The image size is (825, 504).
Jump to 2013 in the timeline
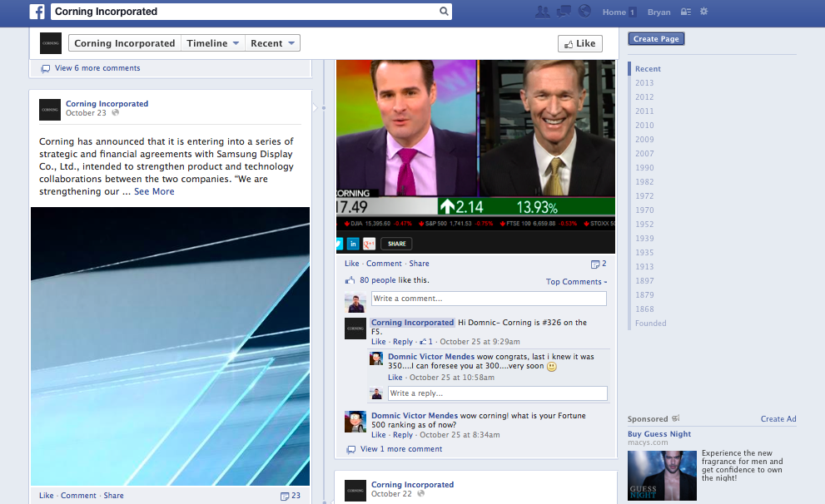pos(644,83)
